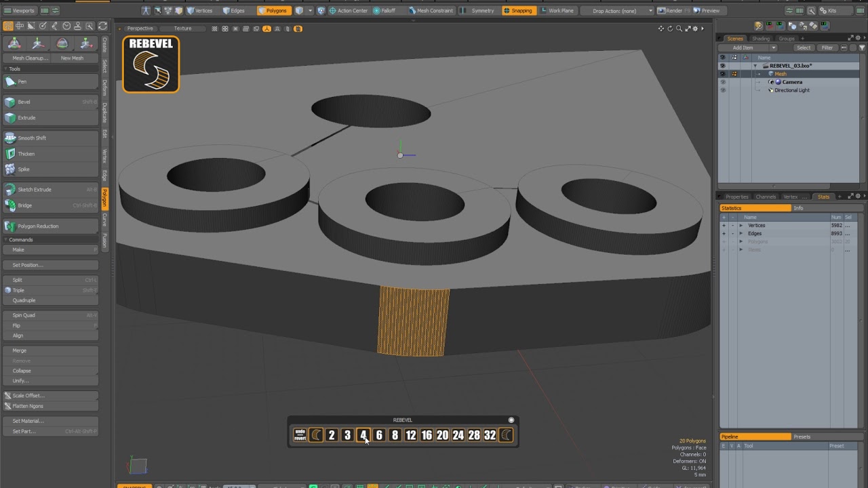The height and width of the screenshot is (488, 868).
Task: Click the viewport zoom magnifier icon
Action: (x=679, y=28)
